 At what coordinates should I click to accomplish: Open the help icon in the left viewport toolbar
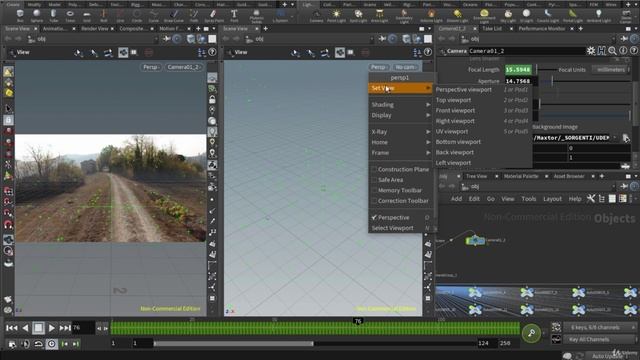(x=212, y=52)
